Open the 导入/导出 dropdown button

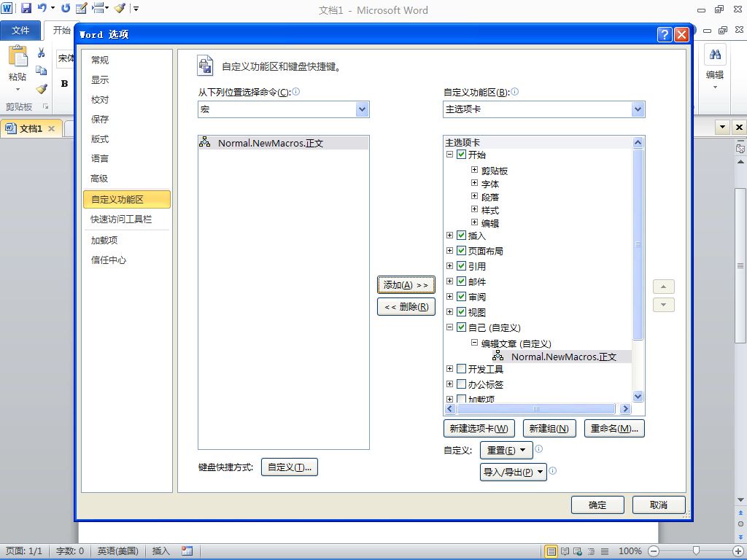(x=514, y=472)
